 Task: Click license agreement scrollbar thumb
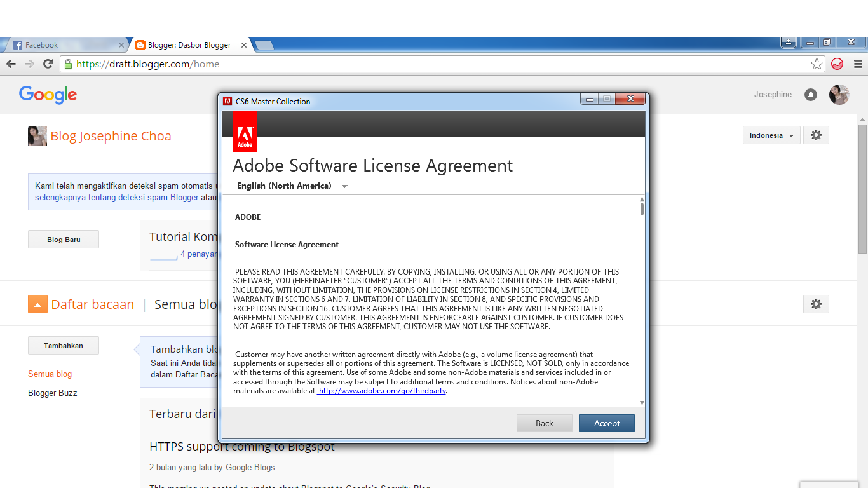coord(642,208)
